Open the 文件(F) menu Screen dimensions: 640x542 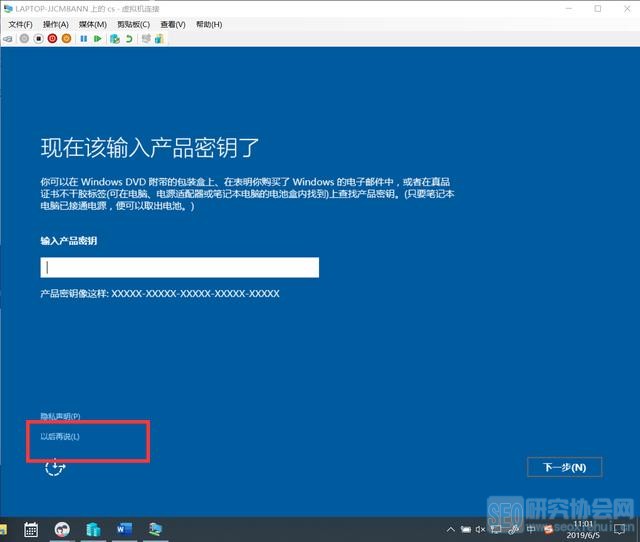click(20, 24)
